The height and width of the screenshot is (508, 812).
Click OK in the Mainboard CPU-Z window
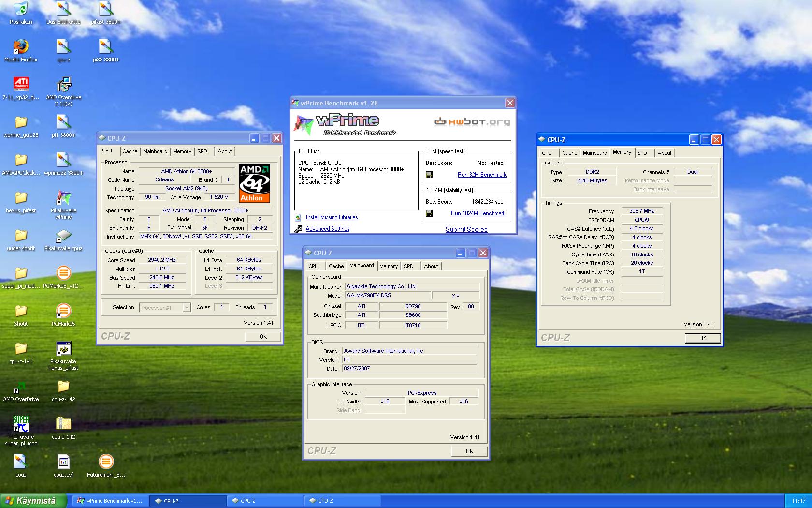pos(469,451)
